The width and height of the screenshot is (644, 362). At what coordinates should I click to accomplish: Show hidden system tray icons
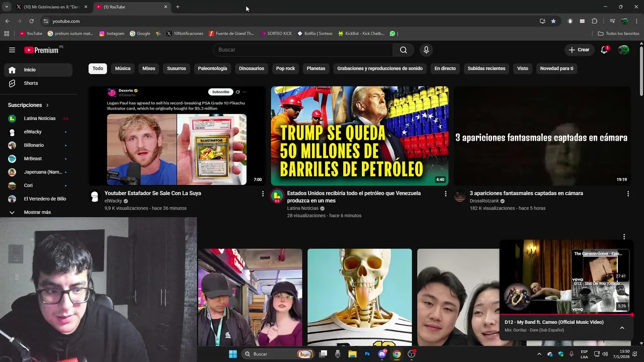[539, 354]
